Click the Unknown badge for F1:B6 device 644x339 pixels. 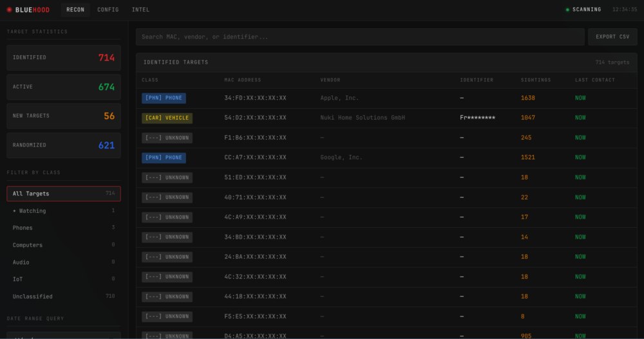coord(167,138)
